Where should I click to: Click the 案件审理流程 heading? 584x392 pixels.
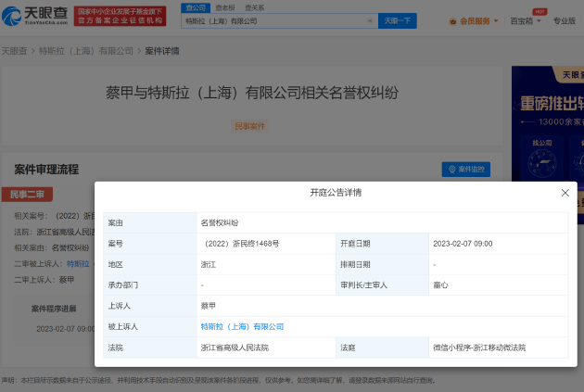point(46,170)
